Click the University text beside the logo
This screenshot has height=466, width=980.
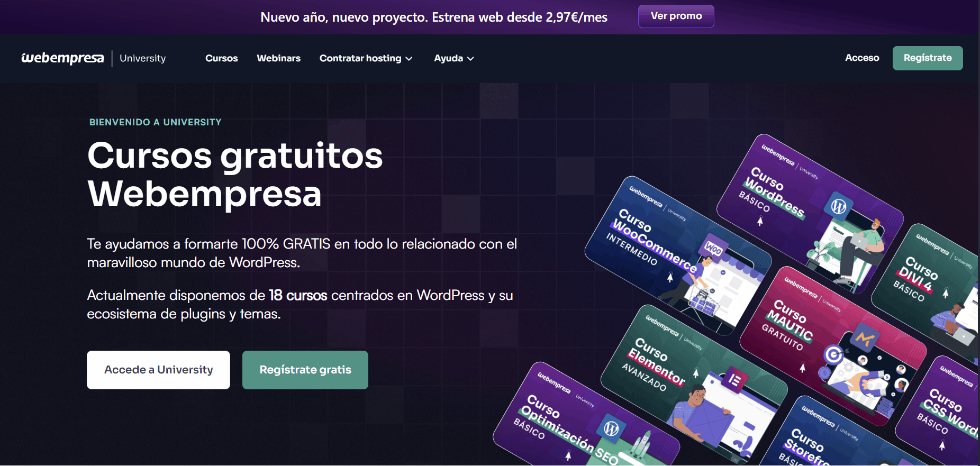[142, 58]
